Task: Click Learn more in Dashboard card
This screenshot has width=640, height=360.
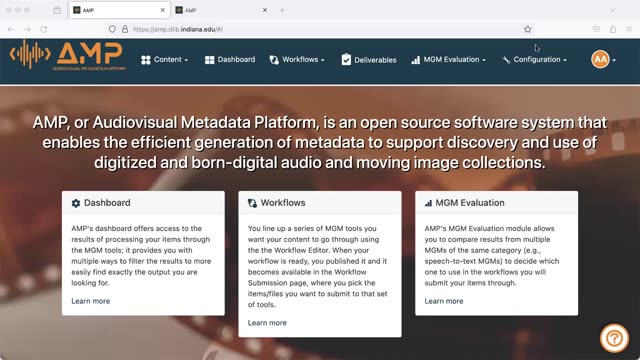Action: [91, 301]
